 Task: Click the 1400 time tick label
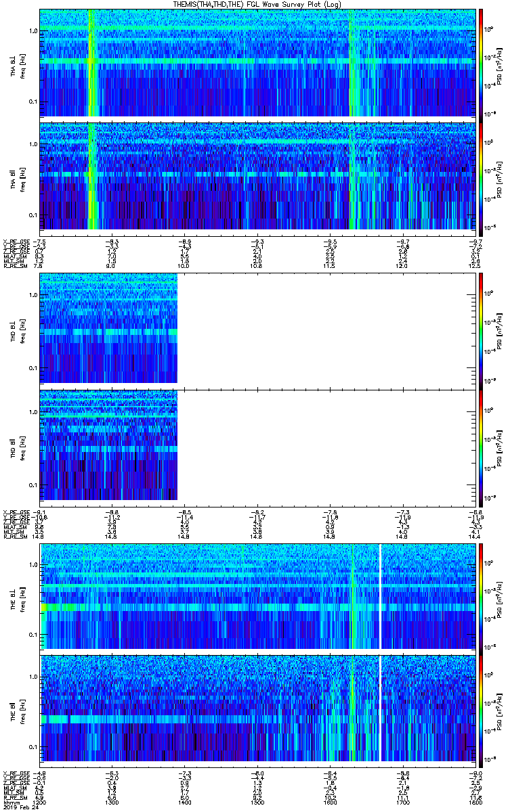185,802
